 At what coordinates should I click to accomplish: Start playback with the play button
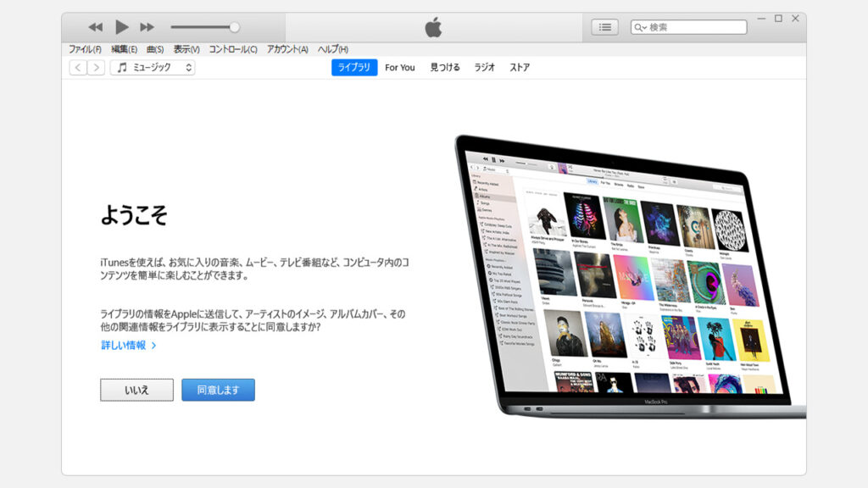pyautogui.click(x=122, y=26)
